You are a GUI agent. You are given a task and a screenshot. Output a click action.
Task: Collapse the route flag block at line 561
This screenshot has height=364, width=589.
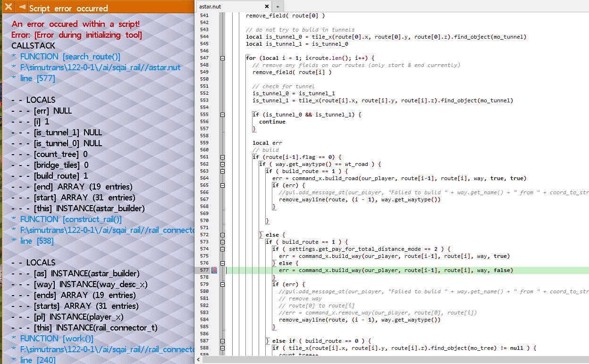coord(222,157)
